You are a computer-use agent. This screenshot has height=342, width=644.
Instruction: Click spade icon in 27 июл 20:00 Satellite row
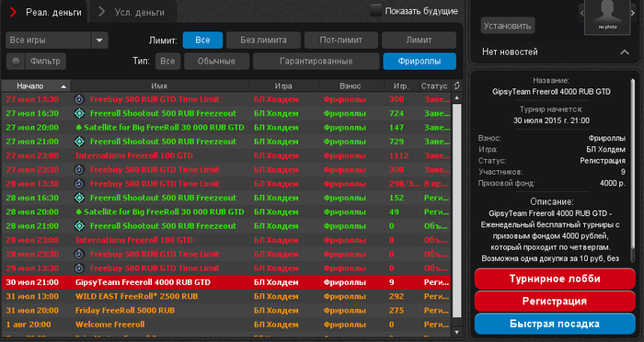pos(79,128)
